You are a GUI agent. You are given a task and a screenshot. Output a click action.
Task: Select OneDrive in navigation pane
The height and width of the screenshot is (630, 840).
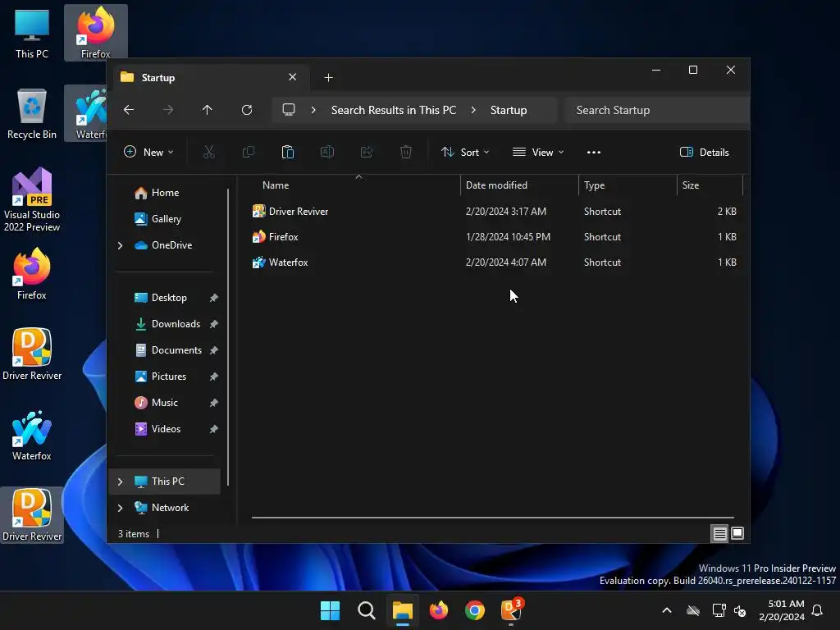click(171, 245)
